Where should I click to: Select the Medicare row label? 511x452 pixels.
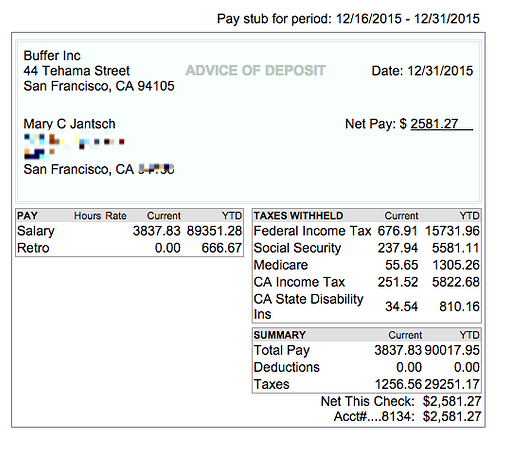click(281, 265)
